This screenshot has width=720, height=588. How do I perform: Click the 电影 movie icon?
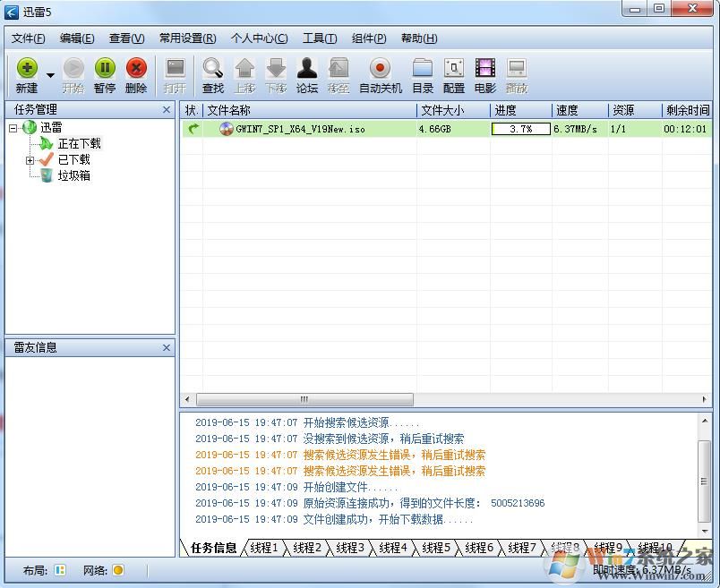[485, 75]
